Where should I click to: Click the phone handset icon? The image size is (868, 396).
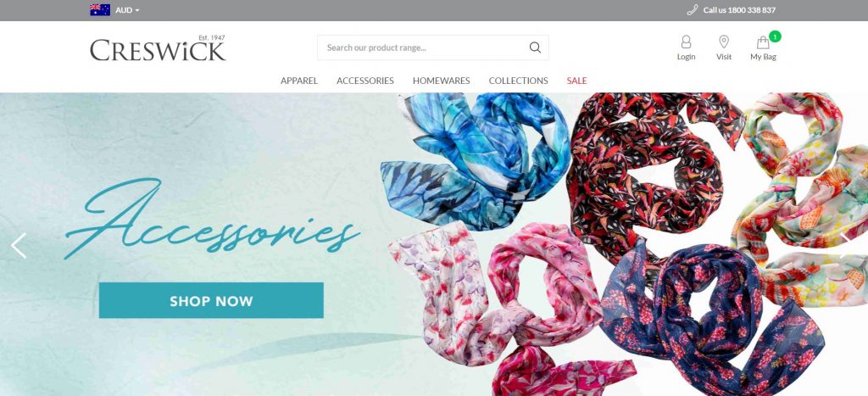pos(692,10)
